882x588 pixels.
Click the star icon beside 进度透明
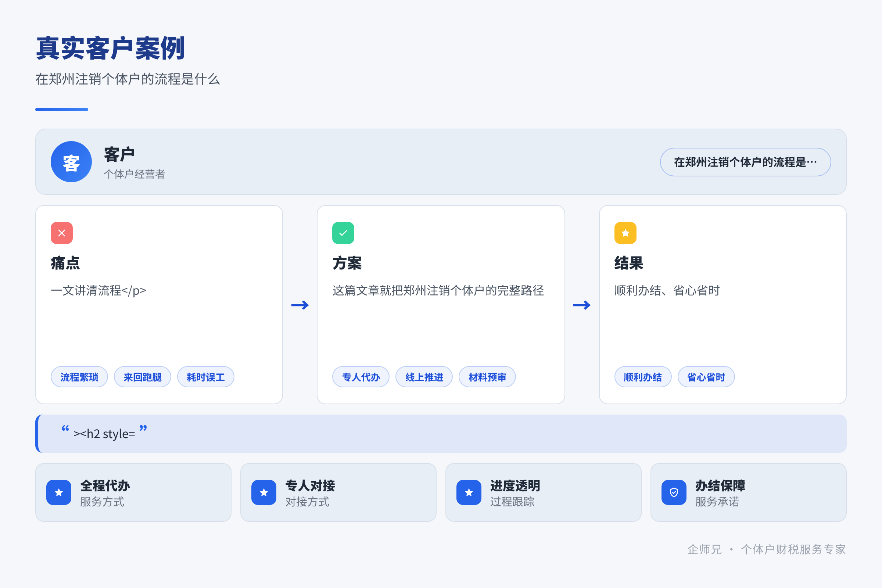469,492
